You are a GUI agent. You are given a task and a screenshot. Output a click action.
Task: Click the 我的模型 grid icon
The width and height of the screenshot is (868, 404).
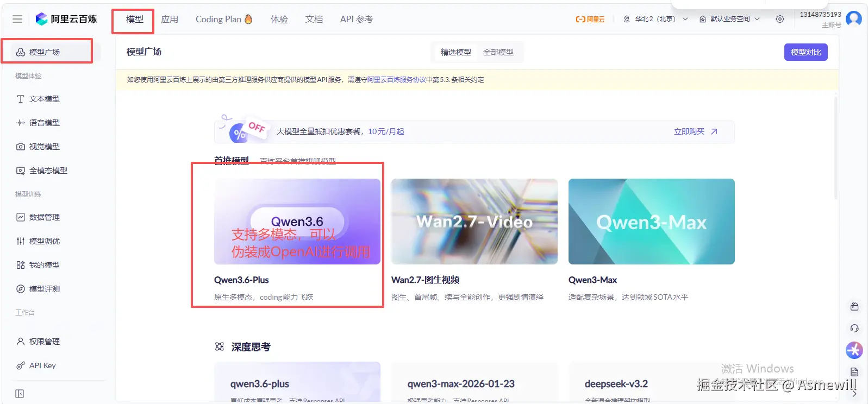[x=21, y=265]
